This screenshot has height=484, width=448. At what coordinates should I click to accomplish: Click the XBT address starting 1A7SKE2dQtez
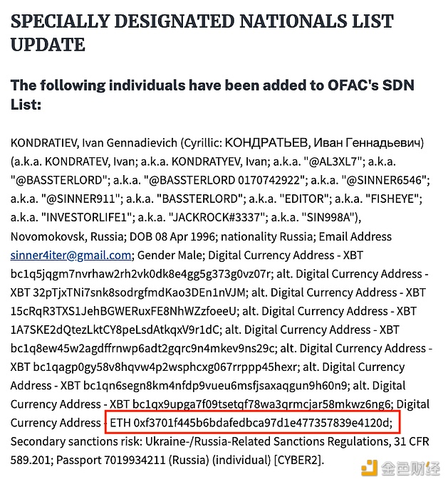point(115,330)
